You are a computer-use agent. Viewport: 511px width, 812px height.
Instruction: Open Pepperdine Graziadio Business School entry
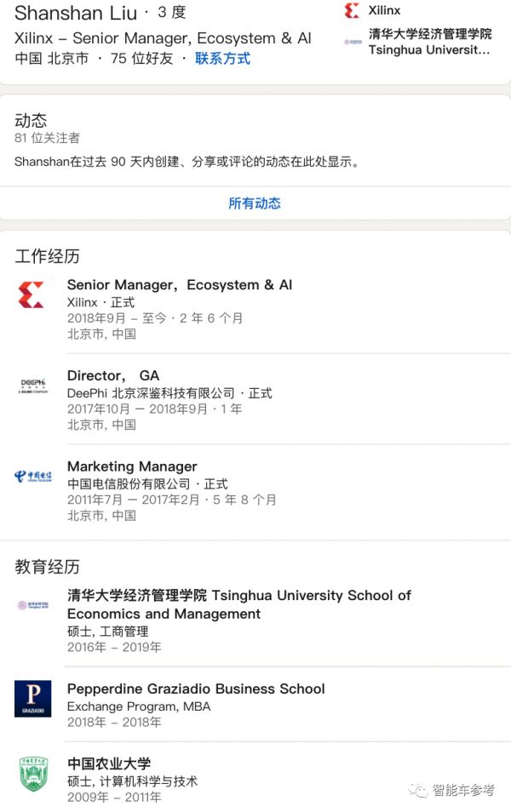click(x=196, y=689)
